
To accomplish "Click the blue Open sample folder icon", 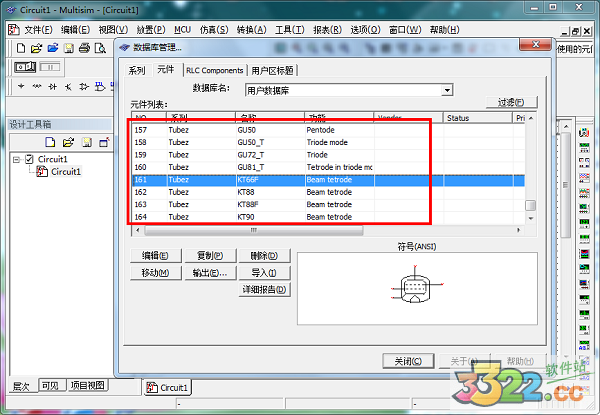I will pyautogui.click(x=52, y=48).
